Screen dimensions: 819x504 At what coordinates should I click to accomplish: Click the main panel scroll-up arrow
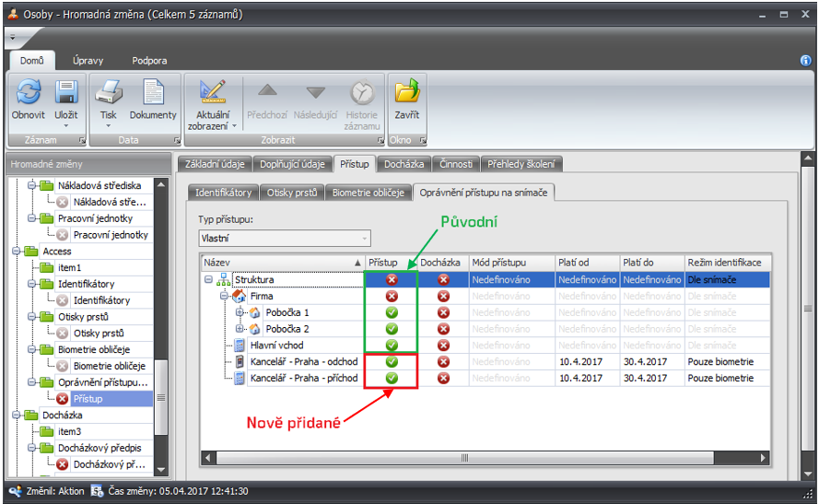tap(808, 158)
